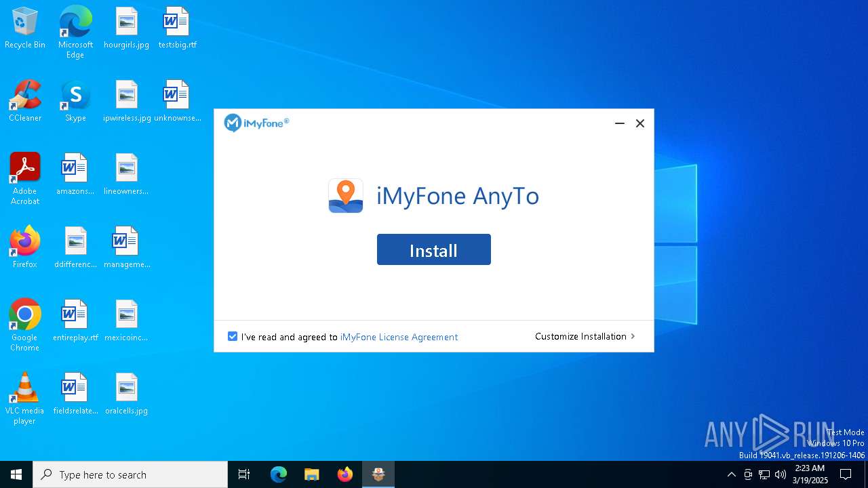Screen dimensions: 868x488
Task: Click the Install button
Action: [x=434, y=249]
